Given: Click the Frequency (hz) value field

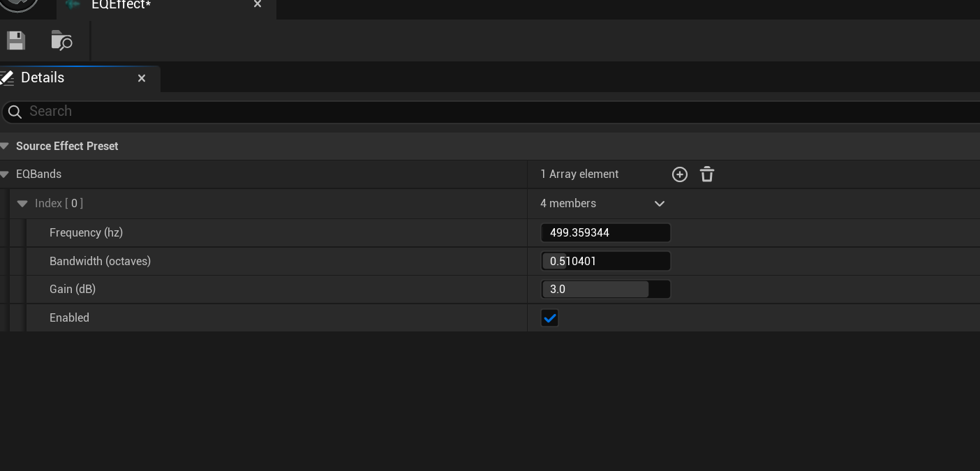Looking at the screenshot, I should pyautogui.click(x=605, y=233).
